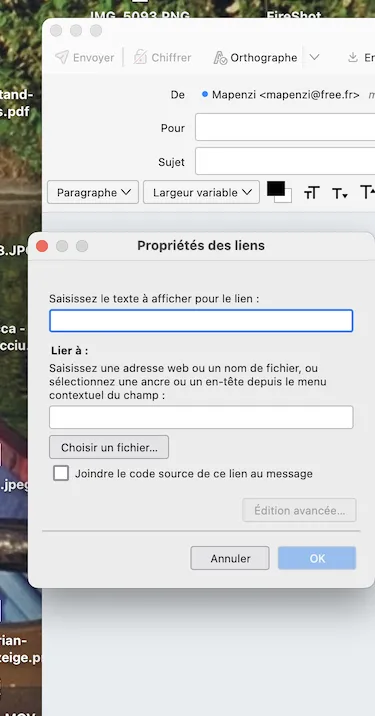This screenshot has height=716, width=375.
Task: Click the increase font size icon
Action: [368, 192]
